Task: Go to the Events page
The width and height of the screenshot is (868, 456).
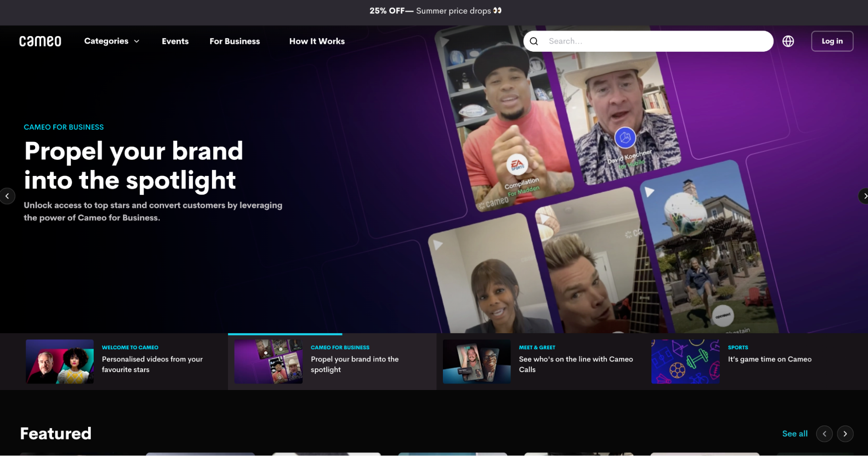Action: pyautogui.click(x=175, y=41)
